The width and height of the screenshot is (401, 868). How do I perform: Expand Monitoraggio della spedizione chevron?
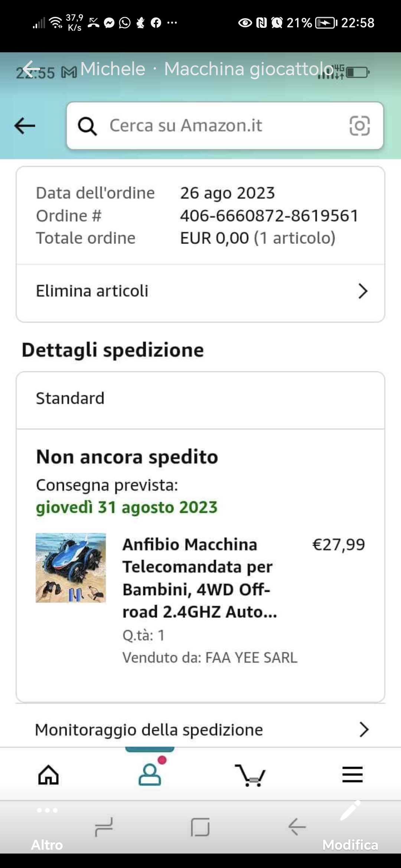point(364,729)
